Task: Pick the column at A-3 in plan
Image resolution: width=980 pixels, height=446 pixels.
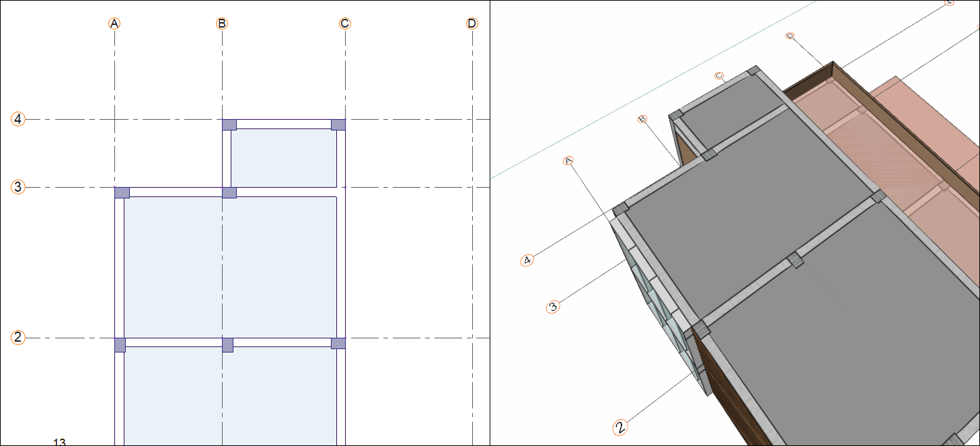Action: click(122, 192)
